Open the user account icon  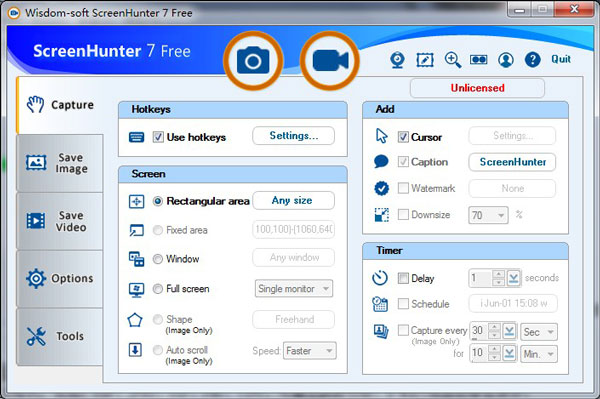point(505,60)
